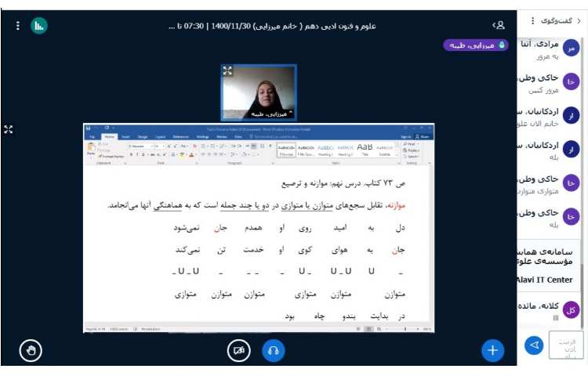
Task: Click Alavi IT Center text in chat
Action: (x=545, y=280)
